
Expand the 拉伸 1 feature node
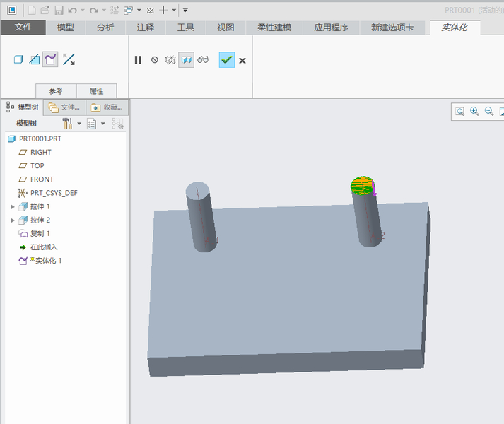pyautogui.click(x=13, y=206)
